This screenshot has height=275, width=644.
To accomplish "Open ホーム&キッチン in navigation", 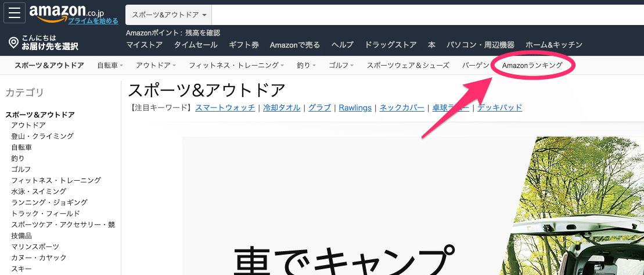I will coord(554,45).
